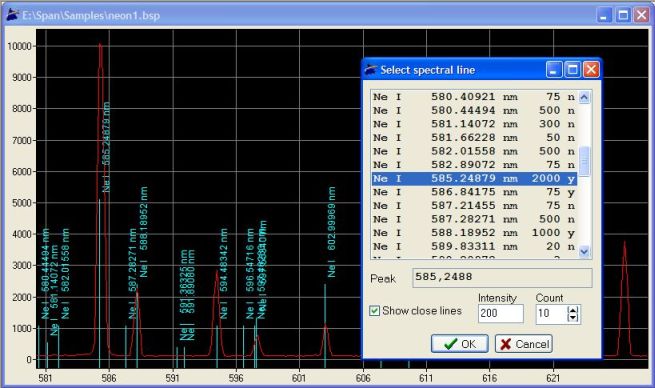Minimize the Select spectral line dialog
655x388 pixels.
tap(554, 70)
